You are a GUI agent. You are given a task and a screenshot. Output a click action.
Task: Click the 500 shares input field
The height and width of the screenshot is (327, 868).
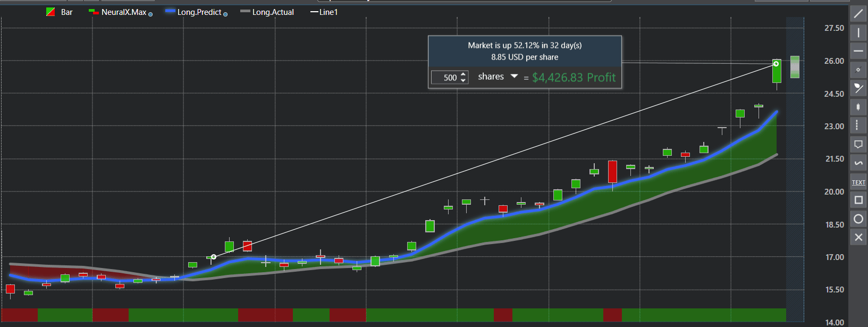(x=445, y=78)
